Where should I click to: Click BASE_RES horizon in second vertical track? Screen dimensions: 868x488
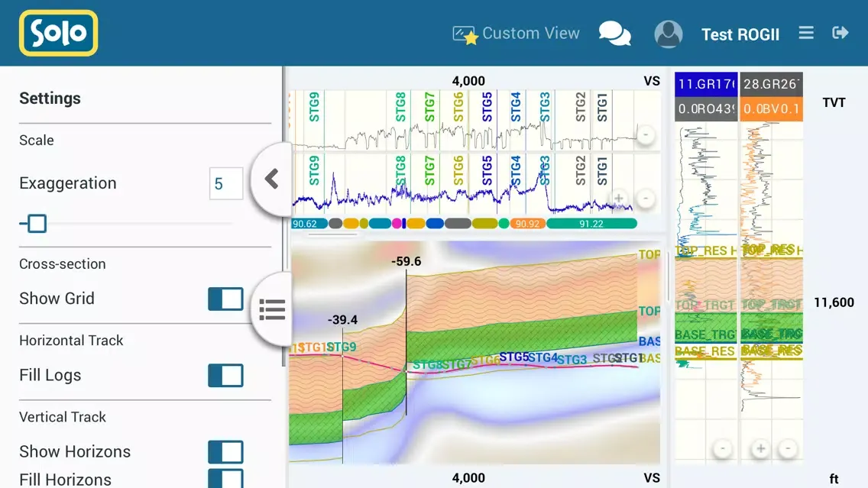click(771, 351)
